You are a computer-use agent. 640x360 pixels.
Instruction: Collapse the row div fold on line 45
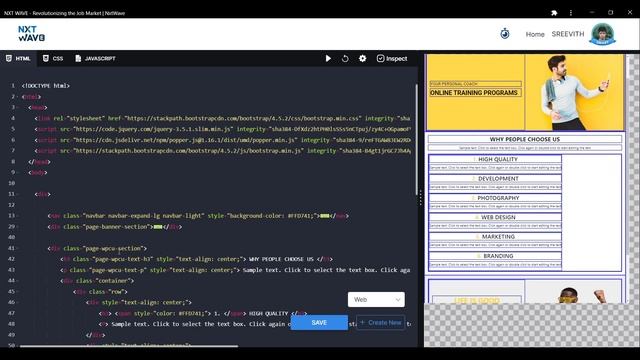click(18, 291)
